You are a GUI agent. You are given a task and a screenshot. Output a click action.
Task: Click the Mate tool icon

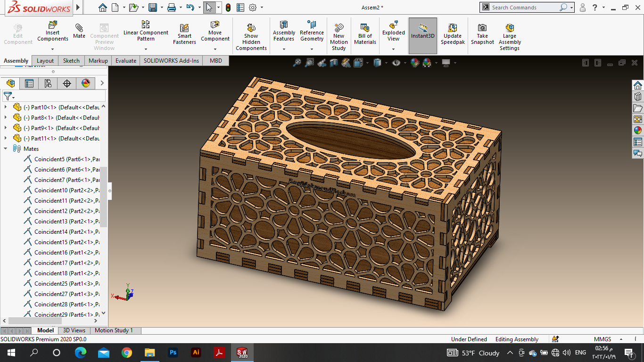point(79,28)
